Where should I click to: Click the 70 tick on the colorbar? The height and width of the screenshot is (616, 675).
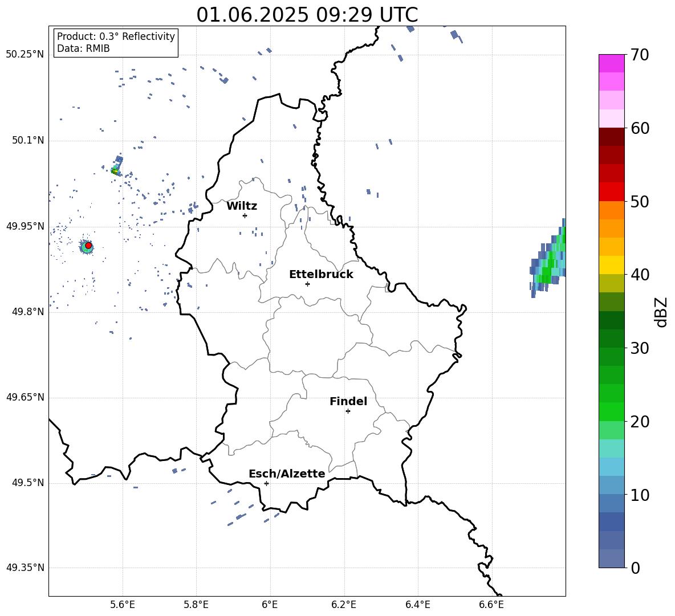click(640, 55)
